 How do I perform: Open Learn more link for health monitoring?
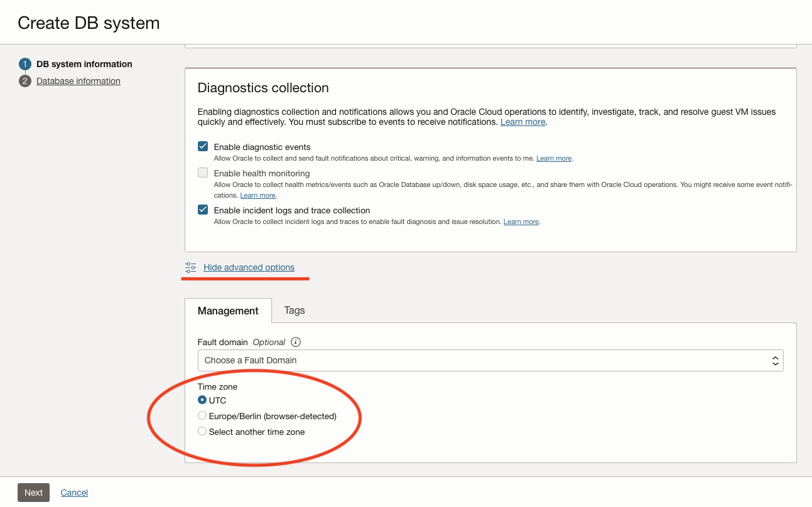[258, 196]
